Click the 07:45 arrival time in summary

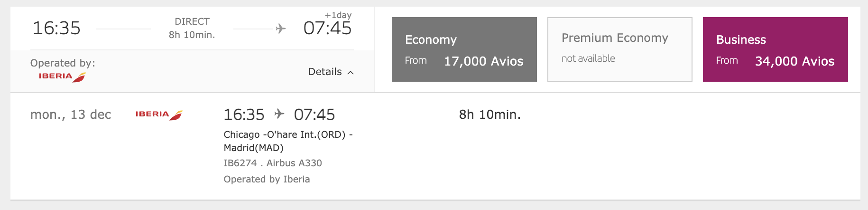[x=328, y=28]
